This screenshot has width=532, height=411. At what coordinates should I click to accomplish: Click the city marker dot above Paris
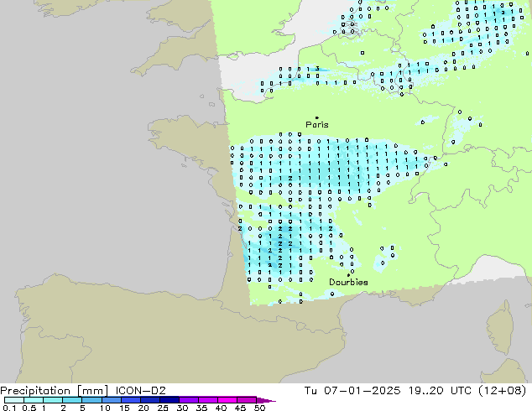[x=317, y=117]
